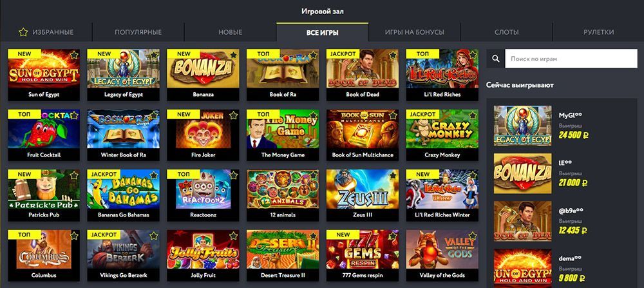Mark Crazy Monkey favorite star
Image resolution: width=644 pixels, height=288 pixels.
(473, 115)
